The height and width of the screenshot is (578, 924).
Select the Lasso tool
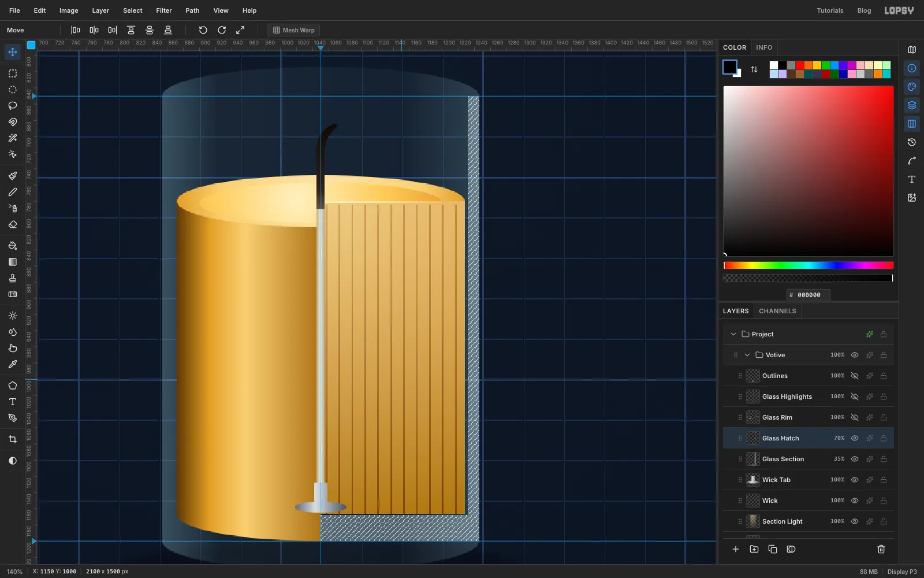click(x=13, y=106)
